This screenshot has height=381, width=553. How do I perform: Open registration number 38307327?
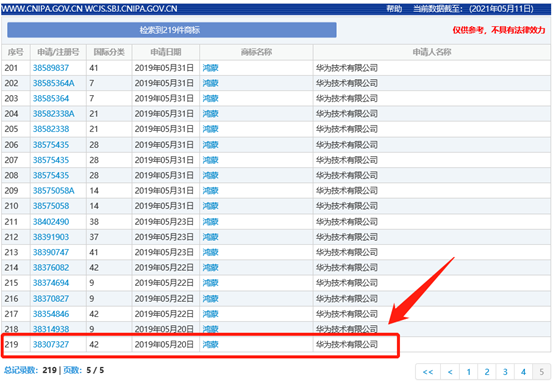point(51,344)
